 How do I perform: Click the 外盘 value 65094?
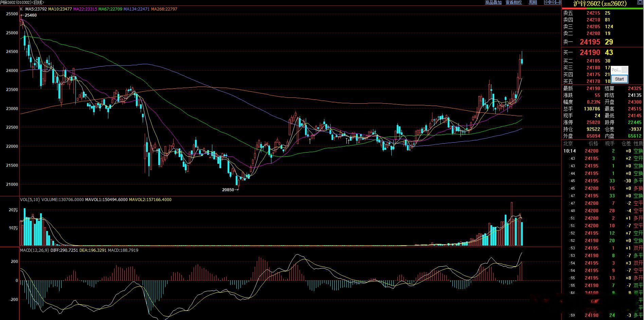point(593,136)
